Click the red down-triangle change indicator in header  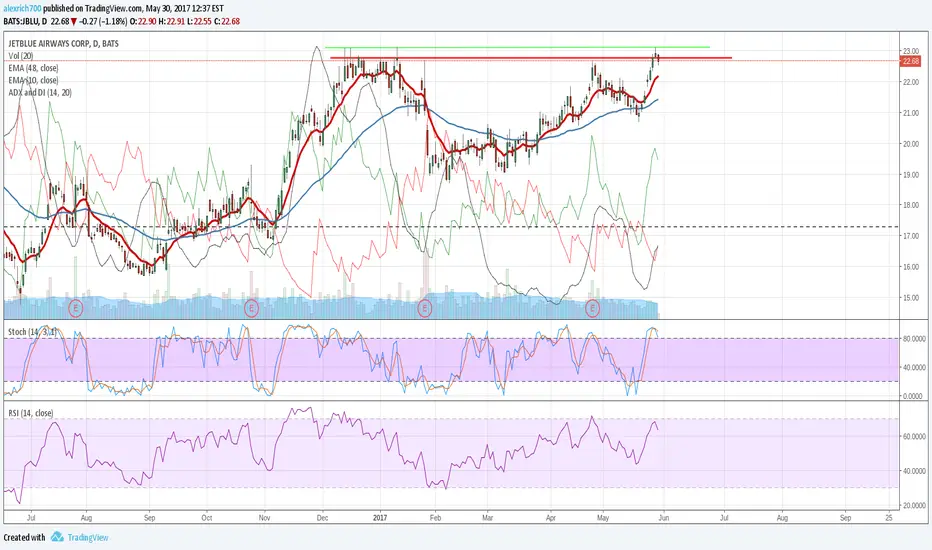[74, 21]
